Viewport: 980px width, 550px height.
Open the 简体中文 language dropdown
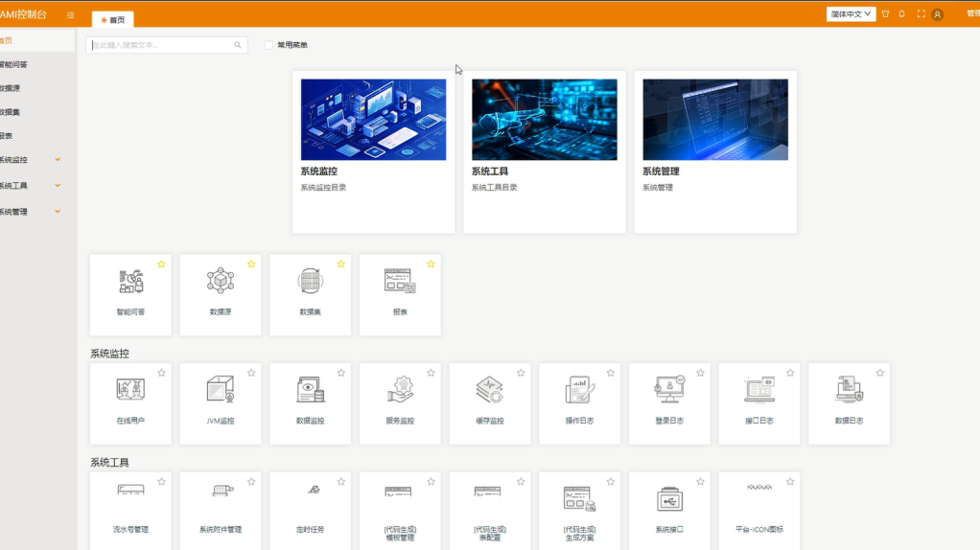(x=851, y=14)
